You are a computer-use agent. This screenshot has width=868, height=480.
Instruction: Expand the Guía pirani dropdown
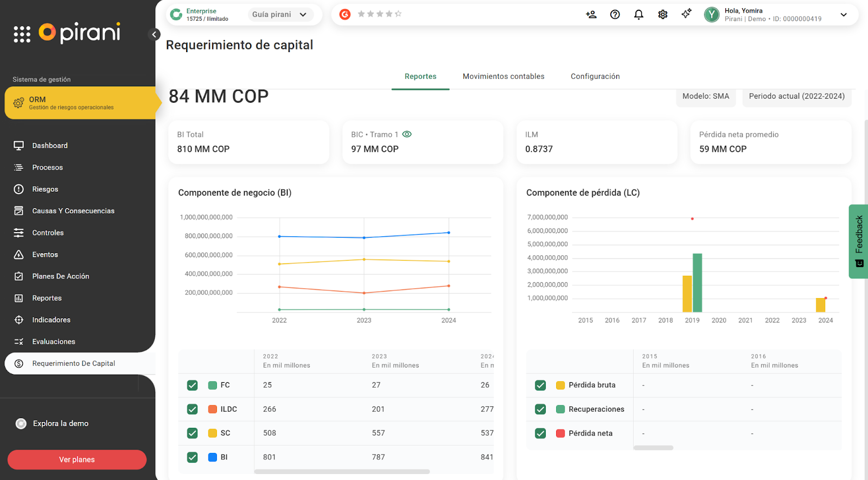click(280, 15)
